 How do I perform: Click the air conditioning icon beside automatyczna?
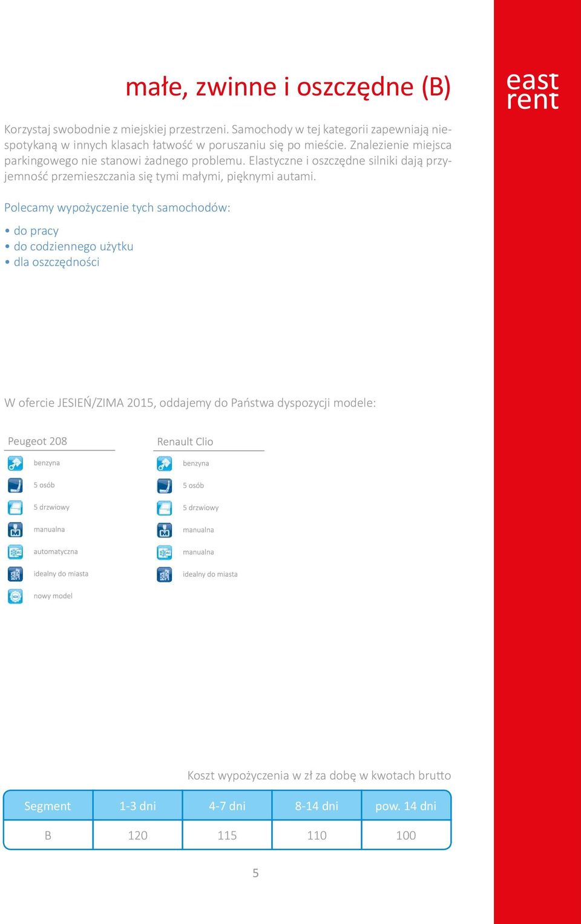[15, 551]
